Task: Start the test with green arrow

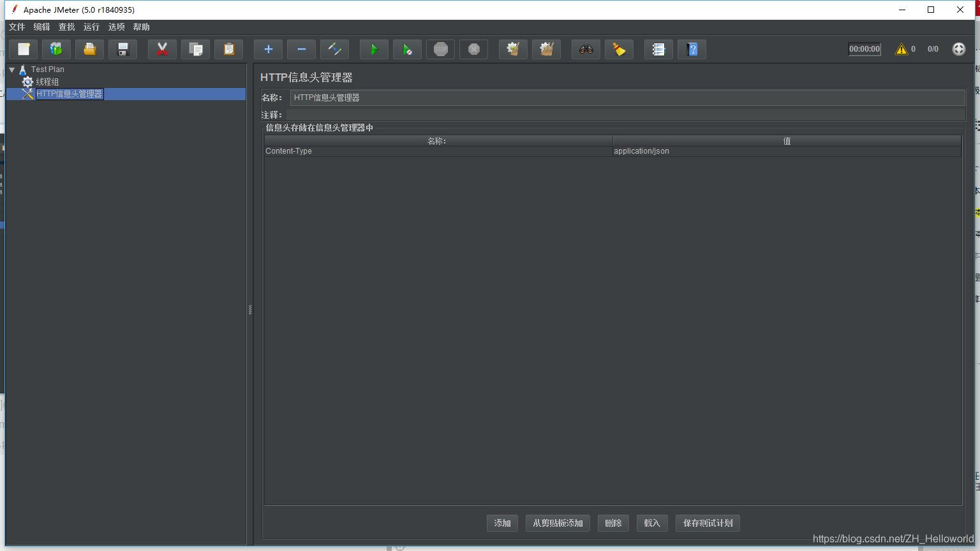Action: (374, 49)
